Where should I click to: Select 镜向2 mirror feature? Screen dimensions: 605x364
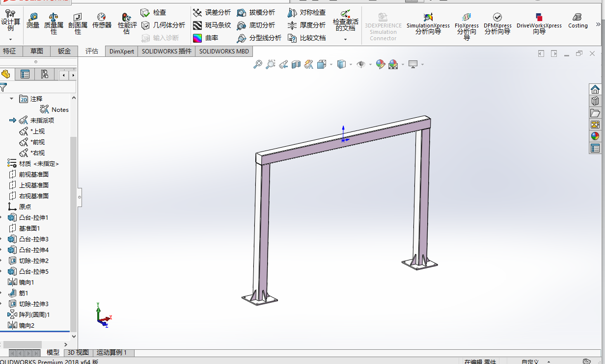(x=21, y=325)
